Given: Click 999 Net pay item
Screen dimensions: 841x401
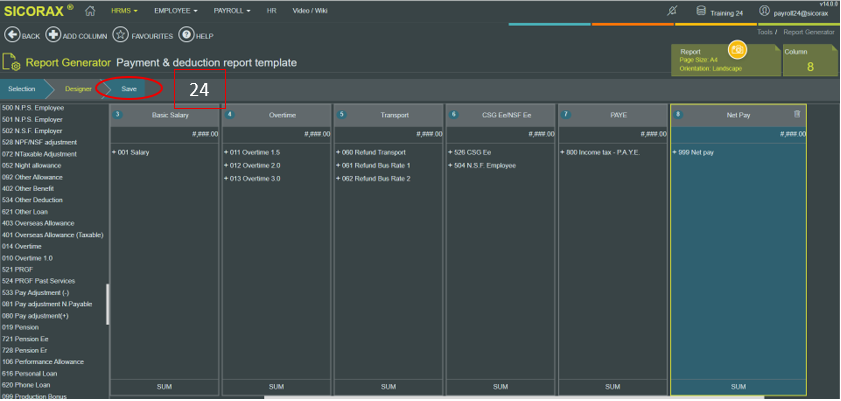Looking at the screenshot, I should tap(693, 152).
